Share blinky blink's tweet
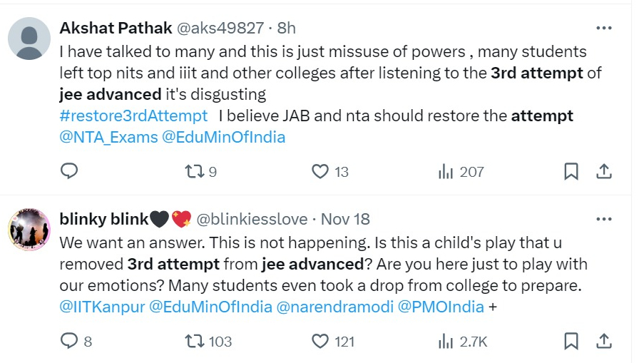 (603, 342)
